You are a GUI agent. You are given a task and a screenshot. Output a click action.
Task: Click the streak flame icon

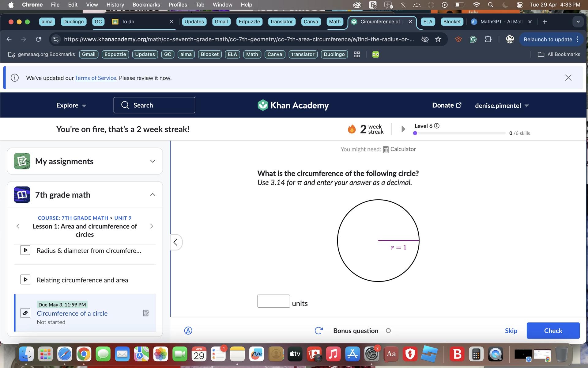point(352,129)
